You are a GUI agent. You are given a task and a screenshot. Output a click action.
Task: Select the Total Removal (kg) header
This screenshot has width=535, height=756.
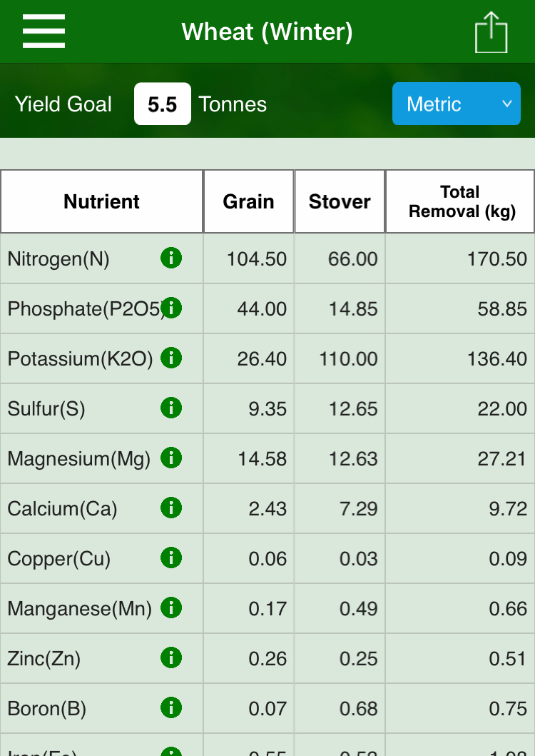click(x=460, y=201)
